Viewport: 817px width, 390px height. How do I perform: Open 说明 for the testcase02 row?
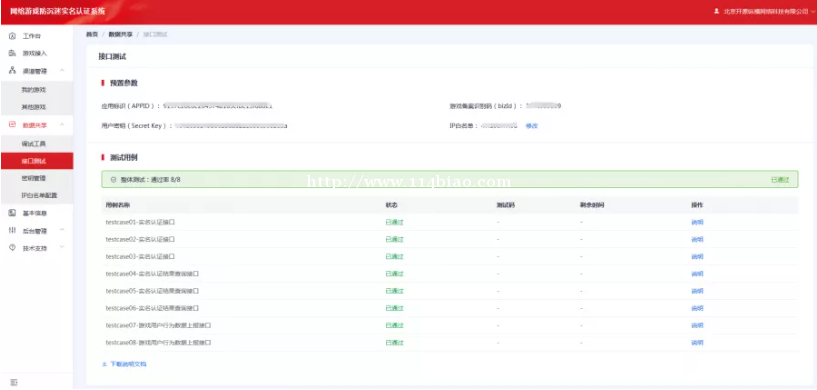697,239
